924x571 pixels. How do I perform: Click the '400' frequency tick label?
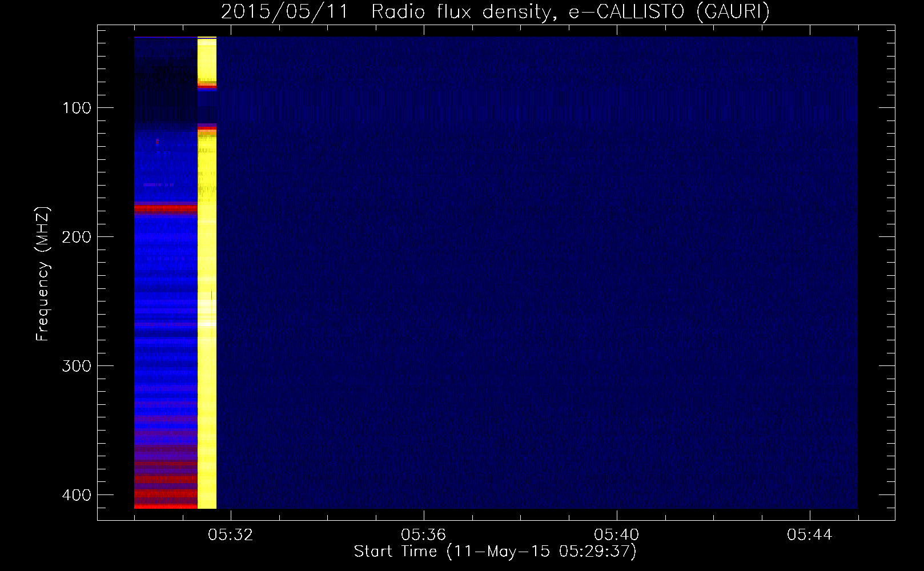(77, 495)
